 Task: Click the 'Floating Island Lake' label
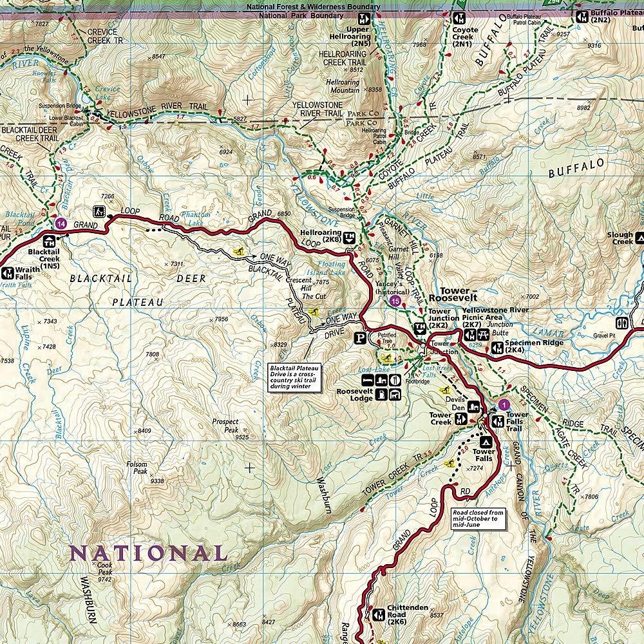point(327,268)
